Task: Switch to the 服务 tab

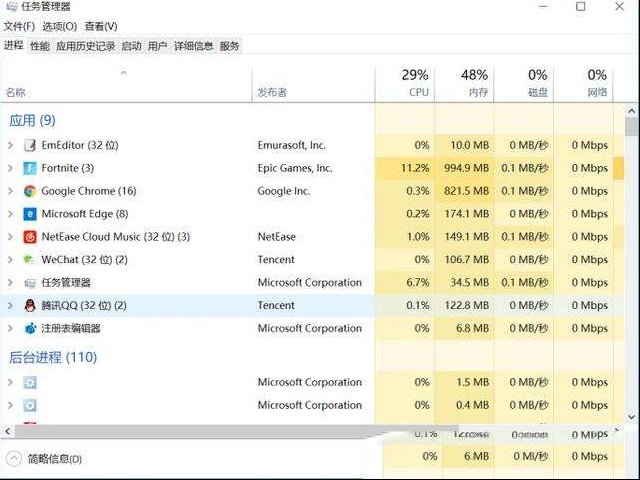Action: tap(229, 46)
